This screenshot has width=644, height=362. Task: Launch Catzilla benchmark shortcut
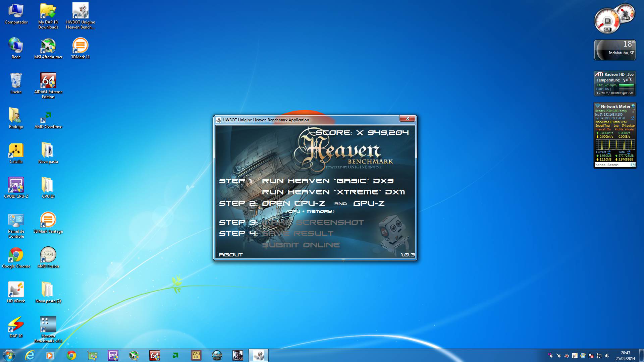pyautogui.click(x=16, y=153)
